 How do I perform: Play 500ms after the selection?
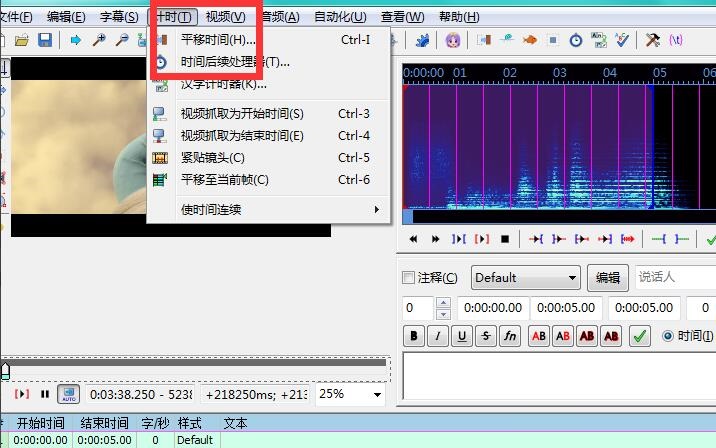click(x=558, y=239)
